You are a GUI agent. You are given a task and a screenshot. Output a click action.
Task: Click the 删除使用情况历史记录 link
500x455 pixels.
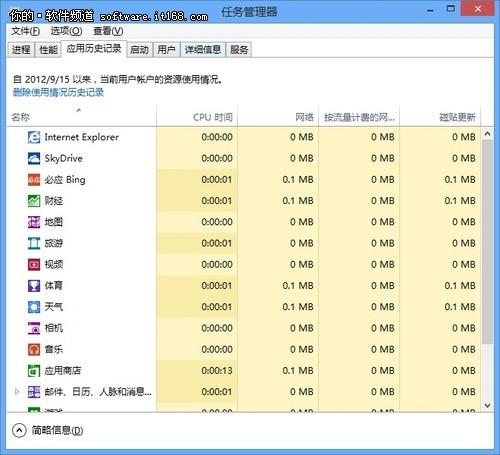click(x=58, y=92)
